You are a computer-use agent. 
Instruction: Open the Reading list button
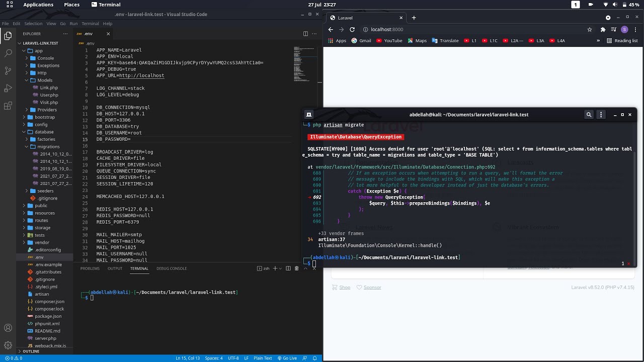622,41
